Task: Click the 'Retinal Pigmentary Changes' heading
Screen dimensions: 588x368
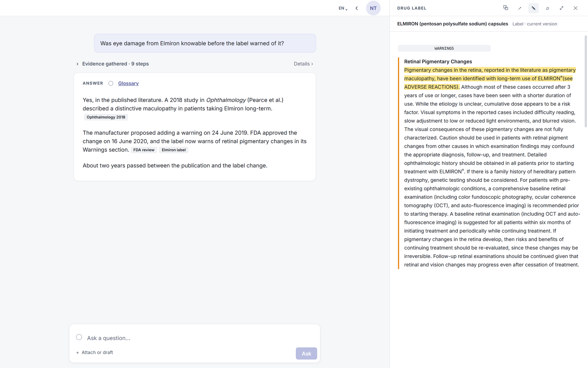Action: [438, 61]
